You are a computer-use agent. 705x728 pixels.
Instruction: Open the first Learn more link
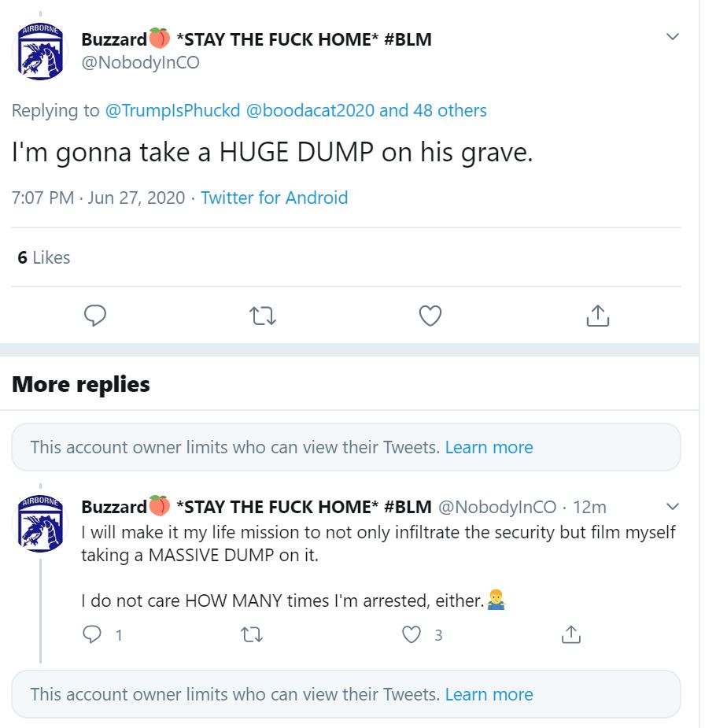[x=489, y=447]
